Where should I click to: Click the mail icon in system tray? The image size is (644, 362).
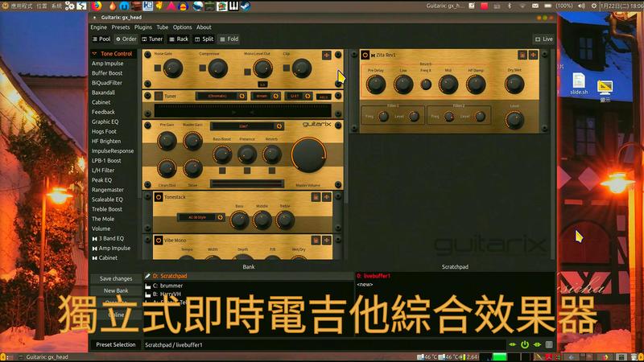point(535,6)
